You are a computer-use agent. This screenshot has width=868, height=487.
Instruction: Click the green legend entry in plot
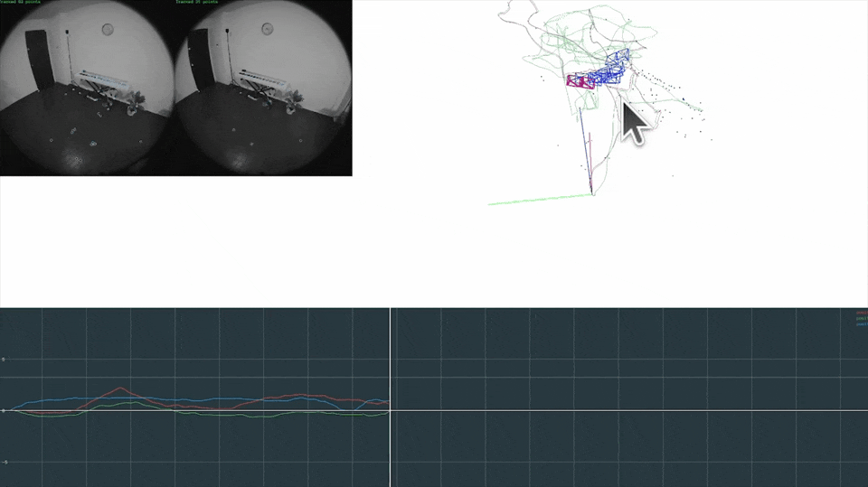click(x=862, y=319)
